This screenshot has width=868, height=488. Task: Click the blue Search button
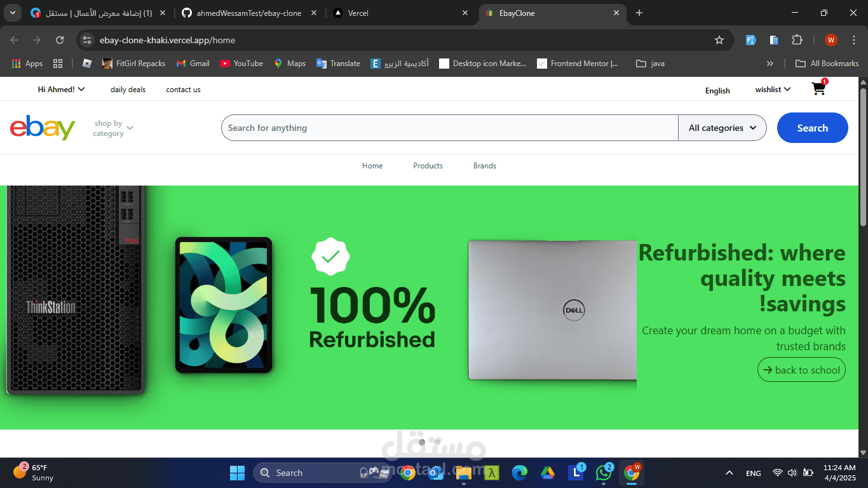tap(812, 128)
